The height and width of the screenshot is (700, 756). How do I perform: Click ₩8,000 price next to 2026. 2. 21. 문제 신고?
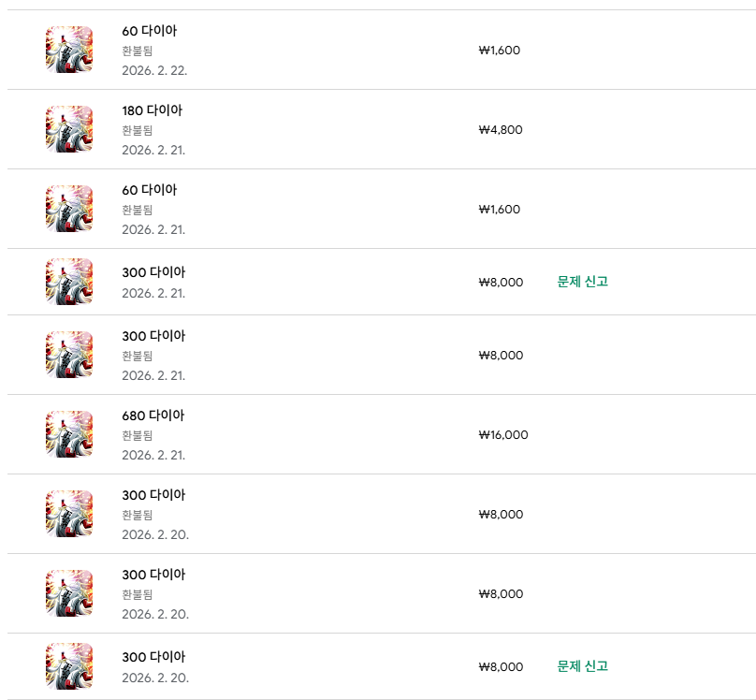pyautogui.click(x=501, y=283)
